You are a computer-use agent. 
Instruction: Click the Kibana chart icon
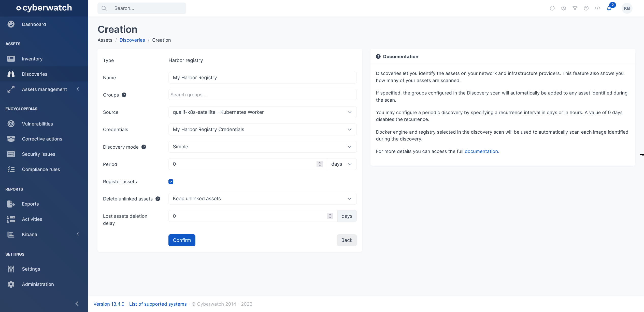pyautogui.click(x=11, y=234)
